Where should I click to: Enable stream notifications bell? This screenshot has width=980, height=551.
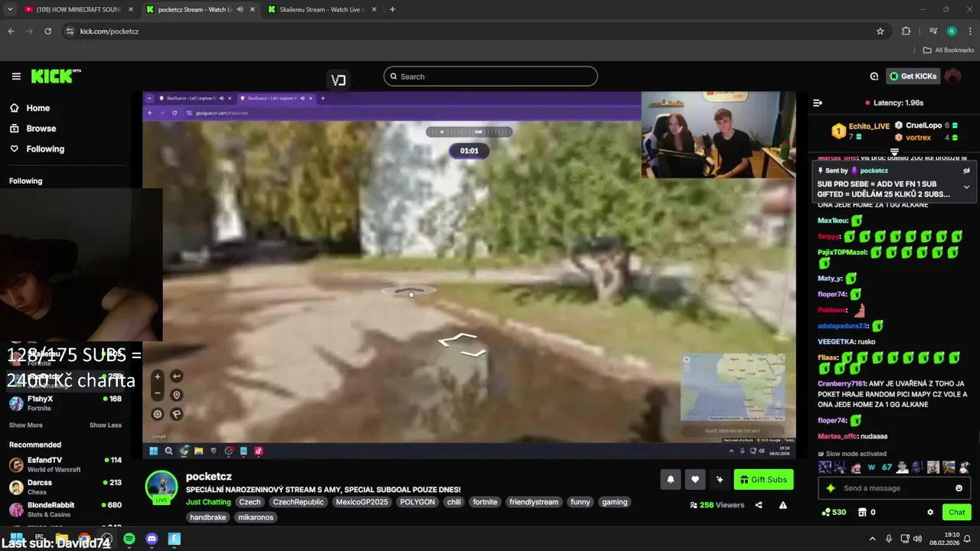point(671,479)
